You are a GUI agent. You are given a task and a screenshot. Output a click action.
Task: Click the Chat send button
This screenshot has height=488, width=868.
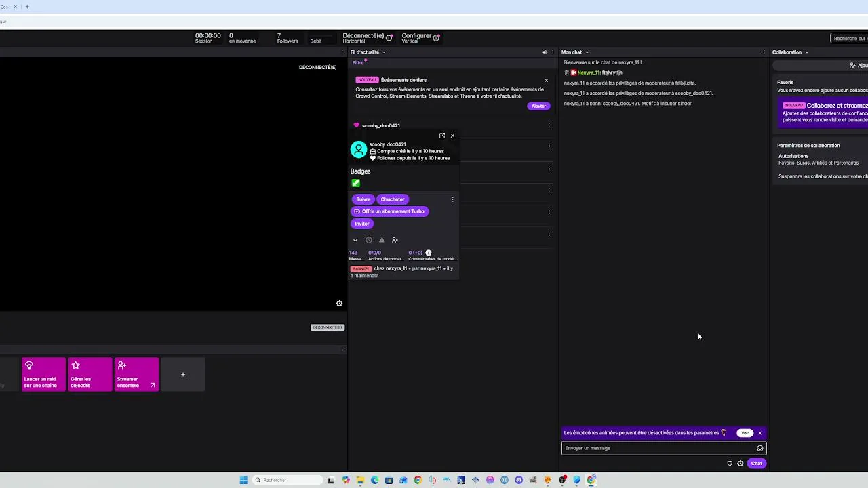[757, 464]
